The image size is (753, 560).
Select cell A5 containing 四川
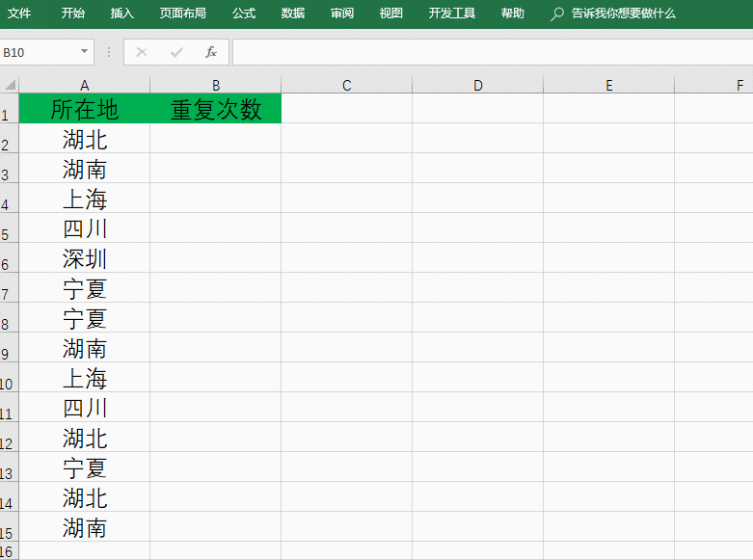pyautogui.click(x=85, y=227)
